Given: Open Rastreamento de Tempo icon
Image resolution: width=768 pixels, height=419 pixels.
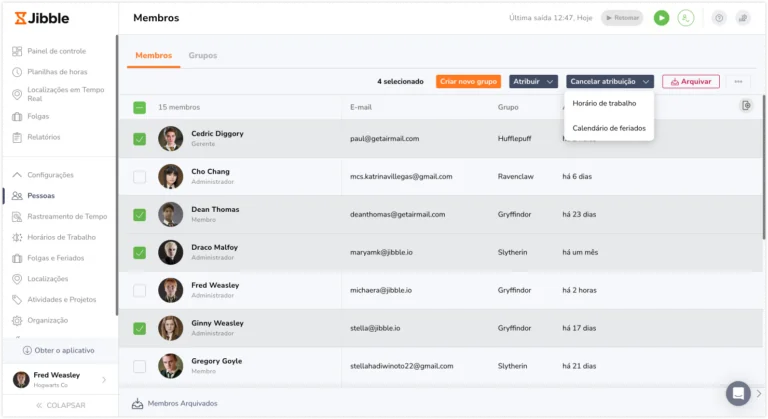Looking at the screenshot, I should 17,216.
